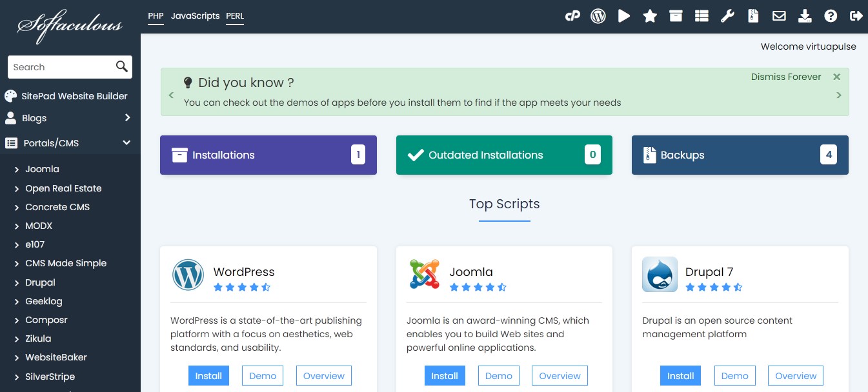Click the Blogs person icon in sidebar

[x=10, y=118]
